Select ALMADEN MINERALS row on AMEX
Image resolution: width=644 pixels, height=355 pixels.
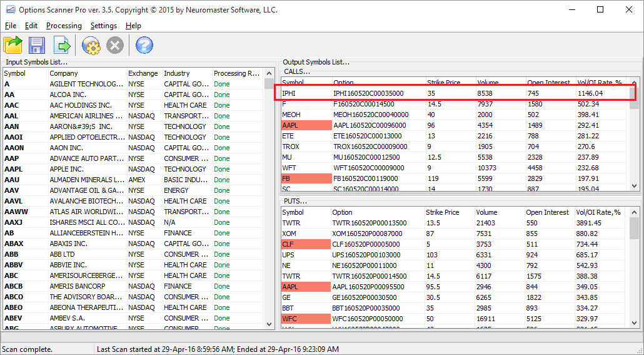point(133,180)
